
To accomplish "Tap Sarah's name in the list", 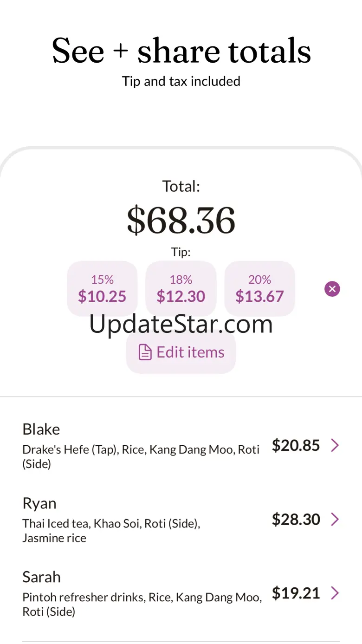I will click(41, 577).
